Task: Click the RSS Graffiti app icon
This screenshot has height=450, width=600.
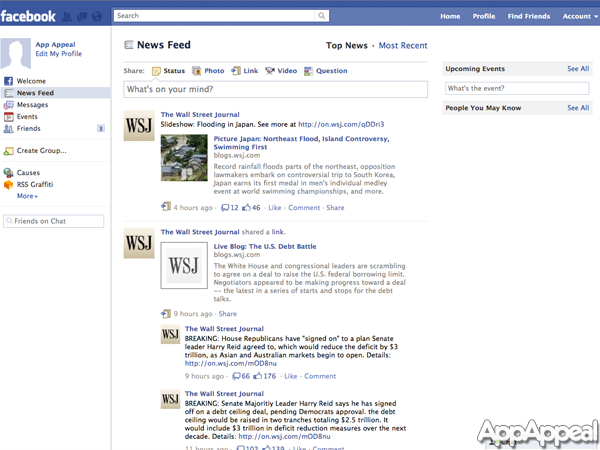Action: (8, 184)
